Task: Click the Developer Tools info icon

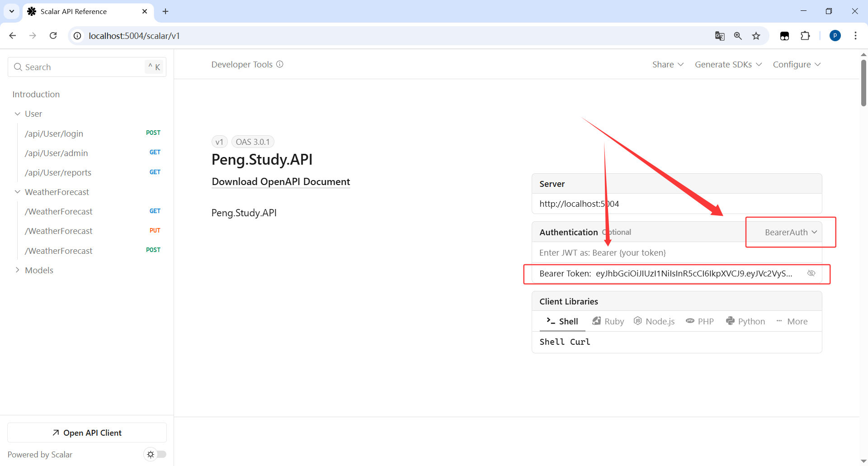Action: (280, 64)
